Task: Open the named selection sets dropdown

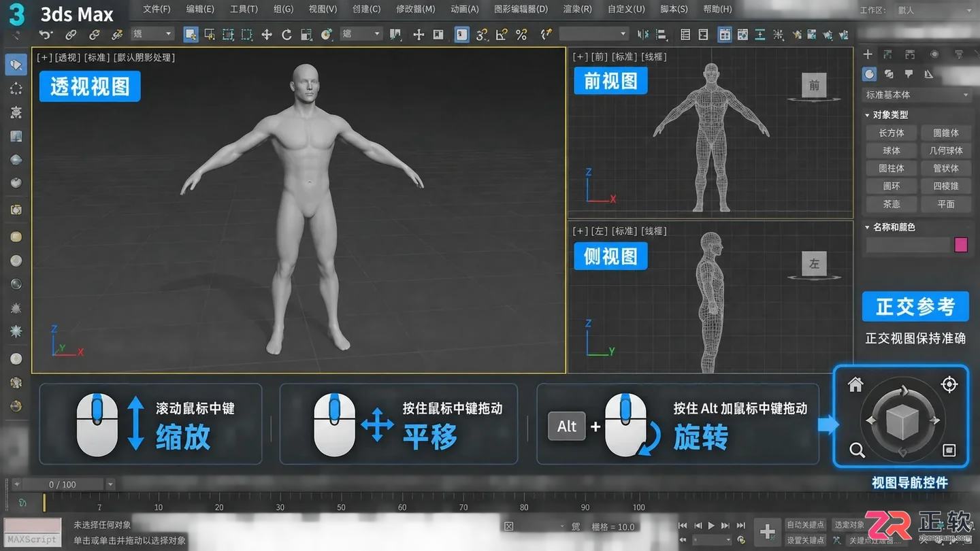Action: [593, 34]
